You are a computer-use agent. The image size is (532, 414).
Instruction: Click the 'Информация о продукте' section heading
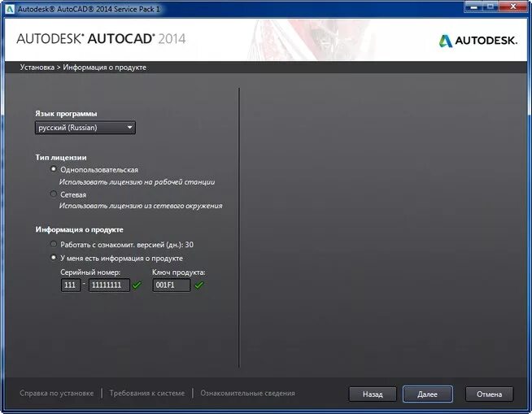coord(80,229)
